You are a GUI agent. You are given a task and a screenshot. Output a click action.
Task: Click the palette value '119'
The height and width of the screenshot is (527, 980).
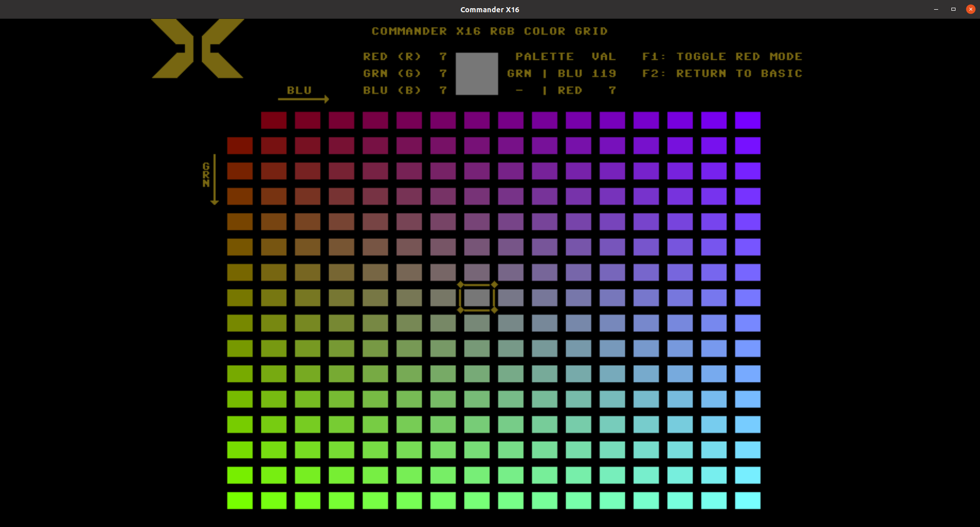click(x=604, y=74)
